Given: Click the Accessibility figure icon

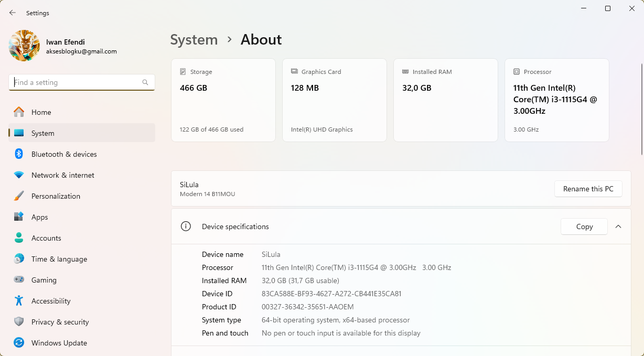Looking at the screenshot, I should coord(19,300).
